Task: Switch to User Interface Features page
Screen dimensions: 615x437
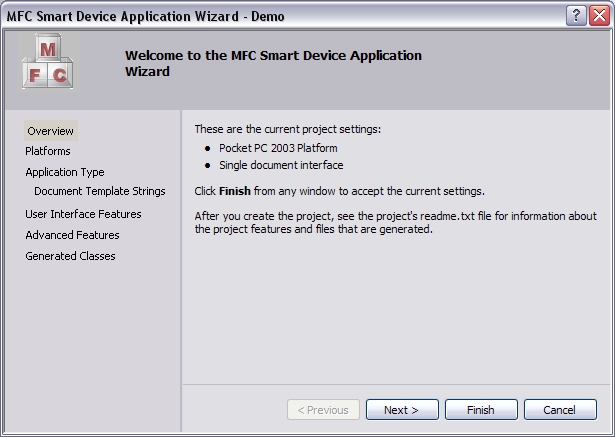Action: coord(83,214)
